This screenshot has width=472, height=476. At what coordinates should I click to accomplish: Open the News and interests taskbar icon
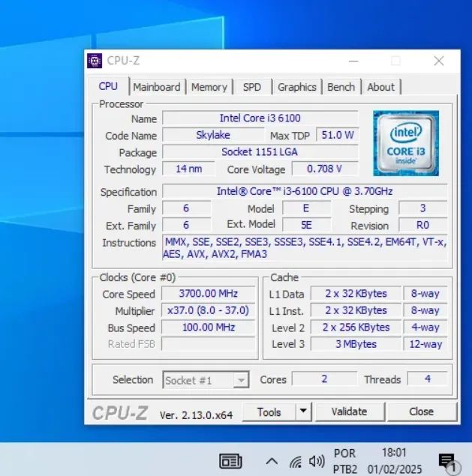(x=230, y=462)
